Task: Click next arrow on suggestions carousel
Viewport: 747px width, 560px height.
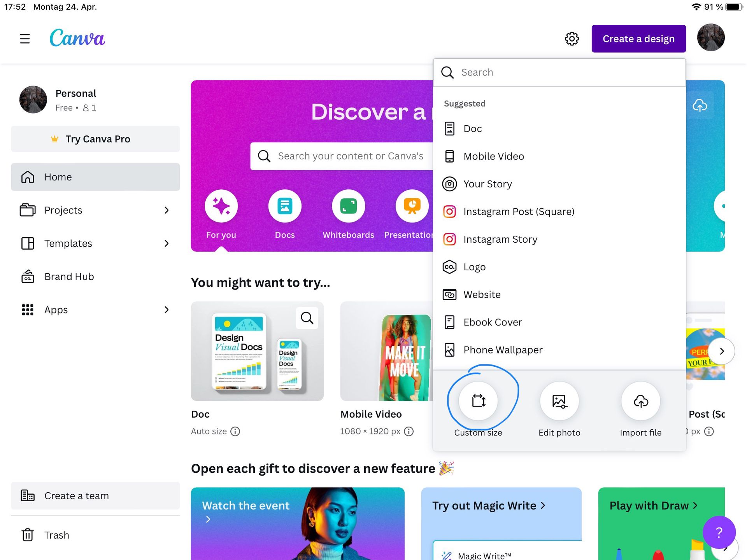Action: pyautogui.click(x=721, y=351)
